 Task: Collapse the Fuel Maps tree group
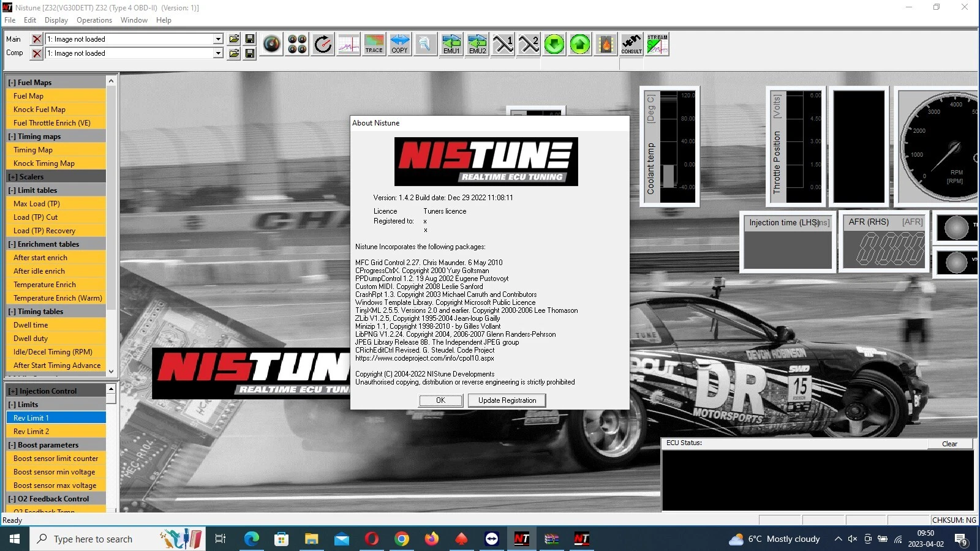coord(12,83)
